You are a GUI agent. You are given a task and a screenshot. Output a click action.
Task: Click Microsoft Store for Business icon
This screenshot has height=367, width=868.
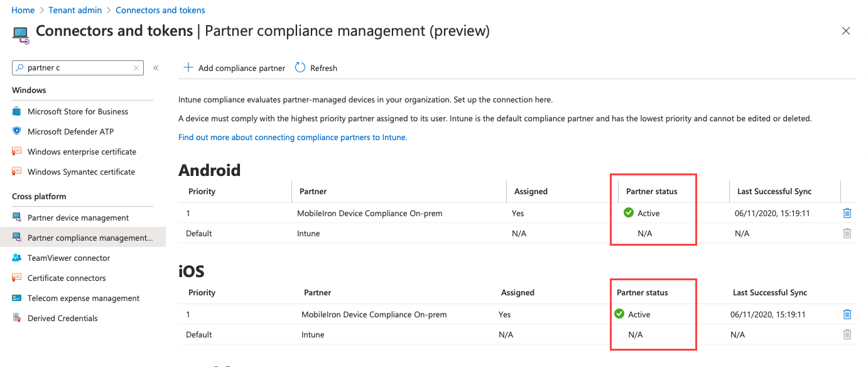tap(17, 111)
